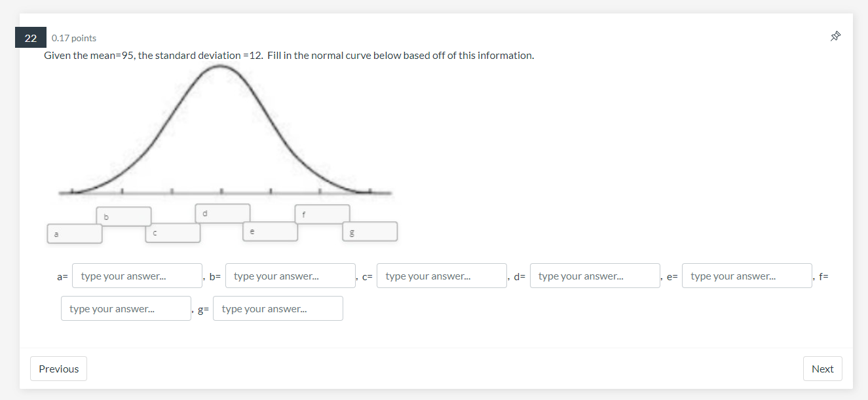Click the answer field for b=
Viewport: 868px width, 400px height.
coord(290,276)
